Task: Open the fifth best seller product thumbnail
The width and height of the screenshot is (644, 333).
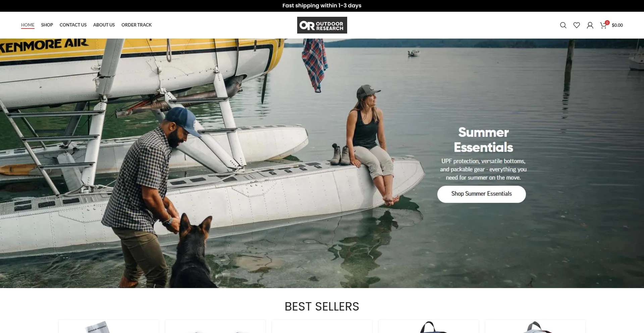Action: [535, 327]
